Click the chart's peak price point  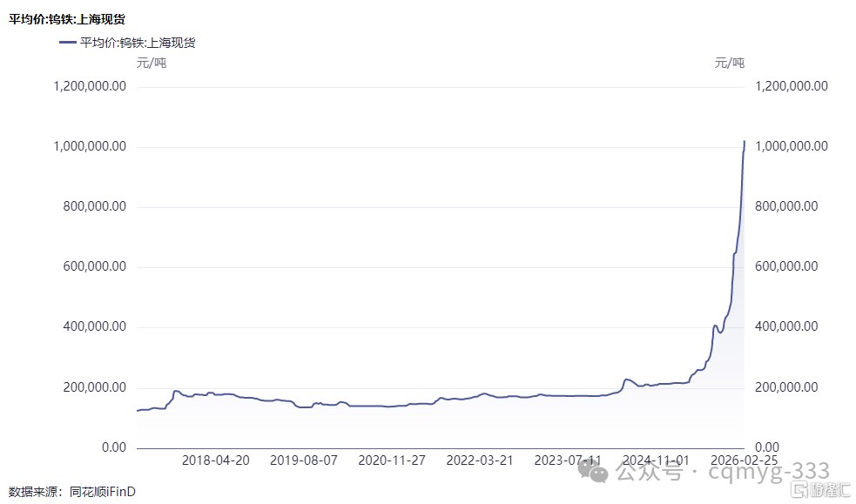745,141
